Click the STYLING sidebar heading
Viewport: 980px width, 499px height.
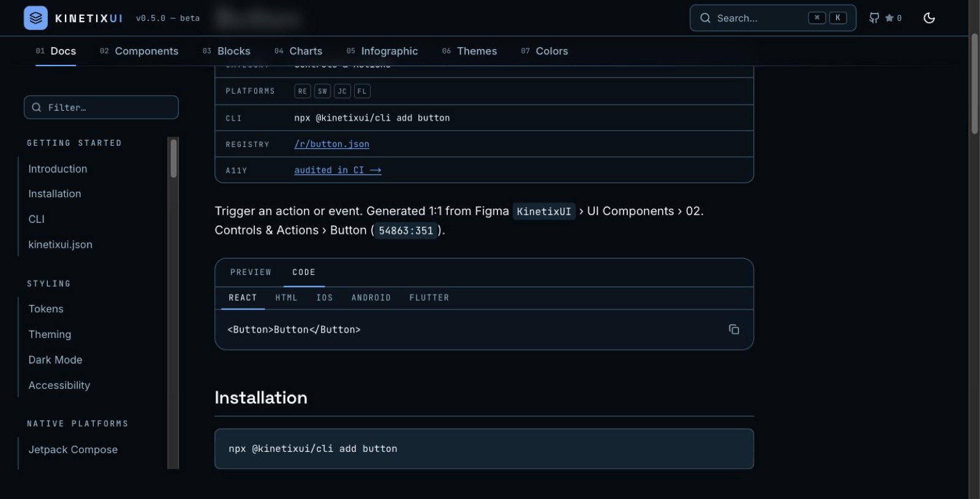(x=49, y=284)
